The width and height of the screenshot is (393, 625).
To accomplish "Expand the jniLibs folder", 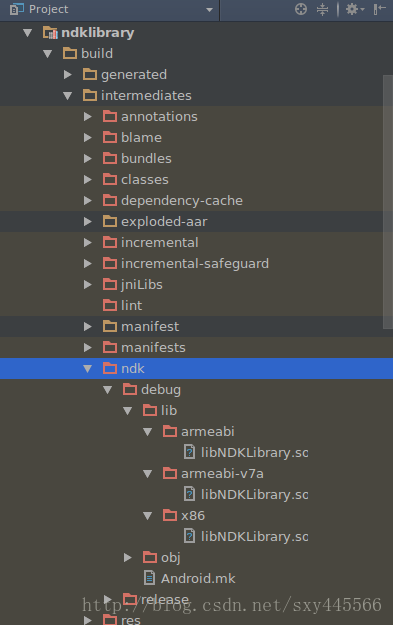I will click(x=88, y=285).
